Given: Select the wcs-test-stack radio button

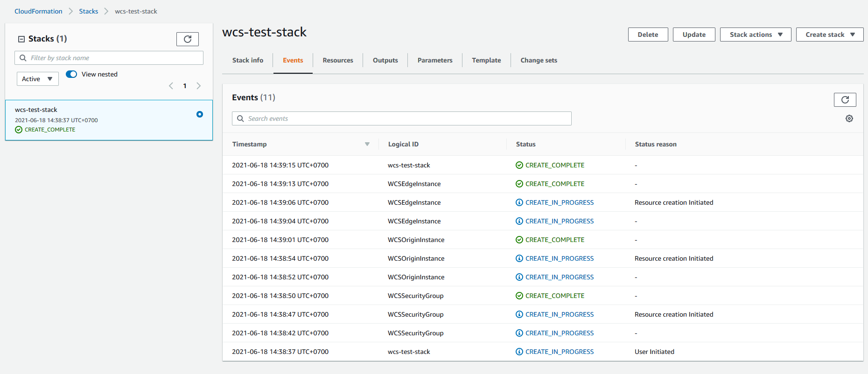Looking at the screenshot, I should click(x=200, y=114).
